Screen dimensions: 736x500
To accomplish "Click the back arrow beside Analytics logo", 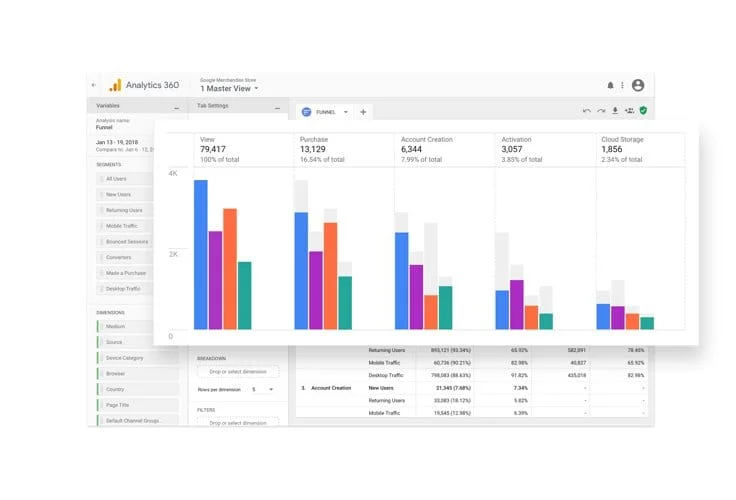I will click(94, 86).
